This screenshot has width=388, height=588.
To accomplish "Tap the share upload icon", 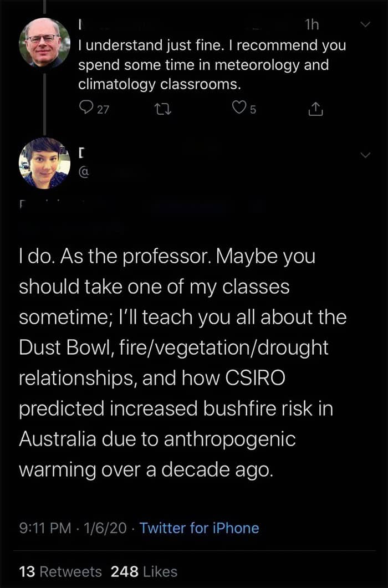I will click(x=314, y=109).
